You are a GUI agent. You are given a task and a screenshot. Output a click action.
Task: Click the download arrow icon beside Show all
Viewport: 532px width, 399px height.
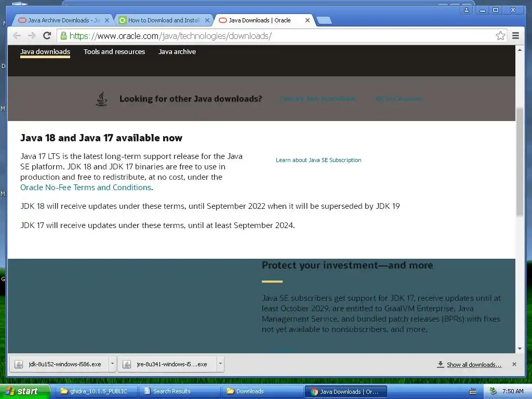click(440, 364)
